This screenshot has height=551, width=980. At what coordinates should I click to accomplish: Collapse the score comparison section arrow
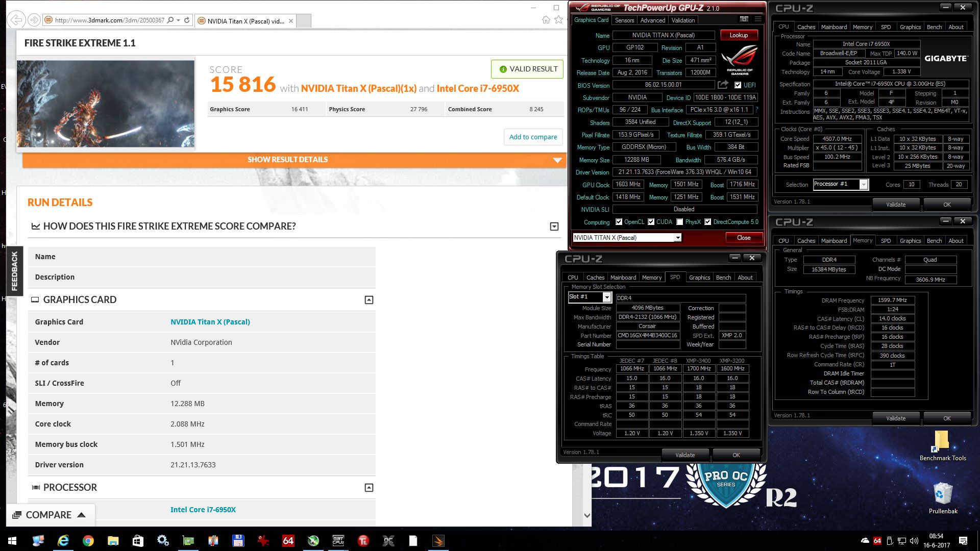[x=554, y=227]
